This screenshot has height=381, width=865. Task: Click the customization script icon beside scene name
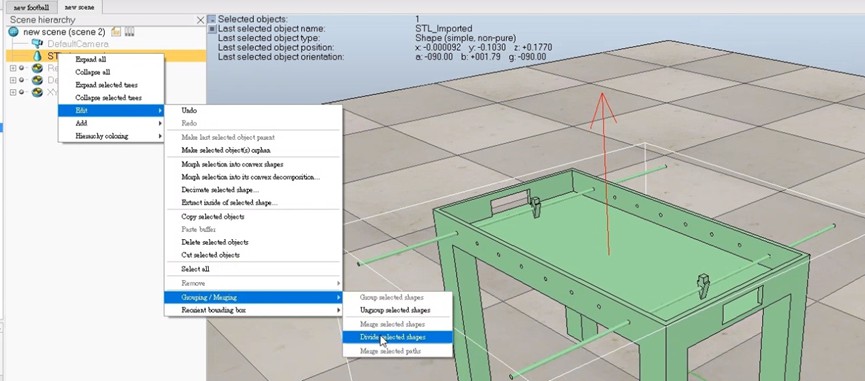click(x=130, y=32)
